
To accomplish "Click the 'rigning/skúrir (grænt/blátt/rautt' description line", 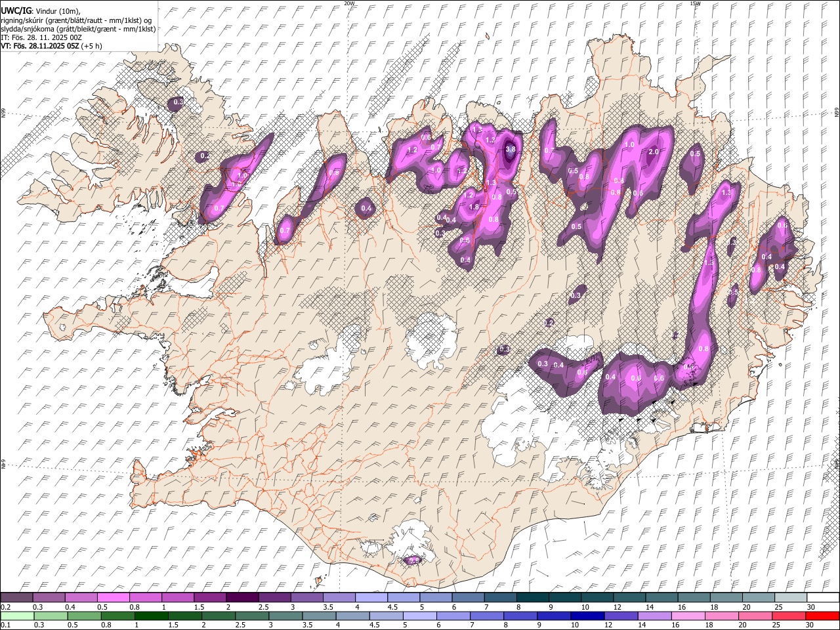I will click(77, 20).
